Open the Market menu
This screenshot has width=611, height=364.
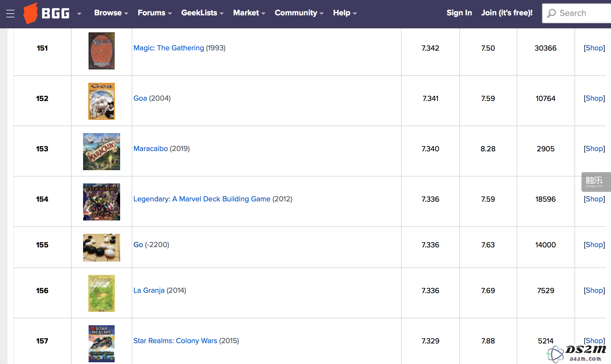[249, 13]
